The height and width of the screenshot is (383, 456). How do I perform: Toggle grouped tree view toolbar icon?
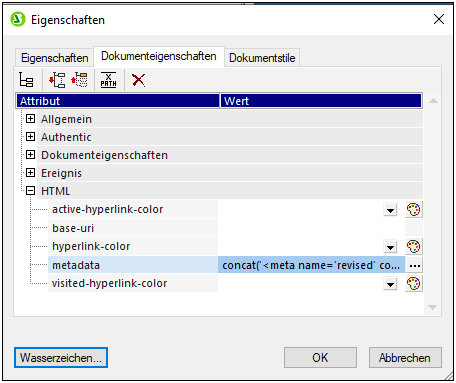(26, 80)
